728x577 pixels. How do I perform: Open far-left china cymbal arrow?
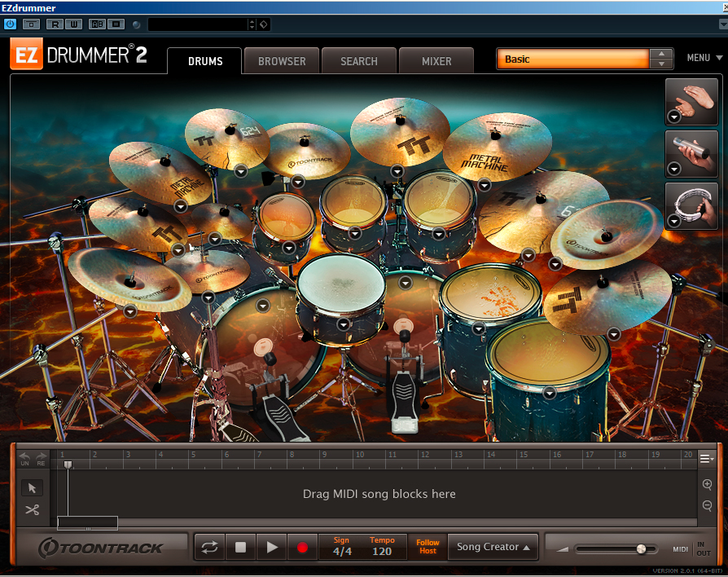point(130,311)
